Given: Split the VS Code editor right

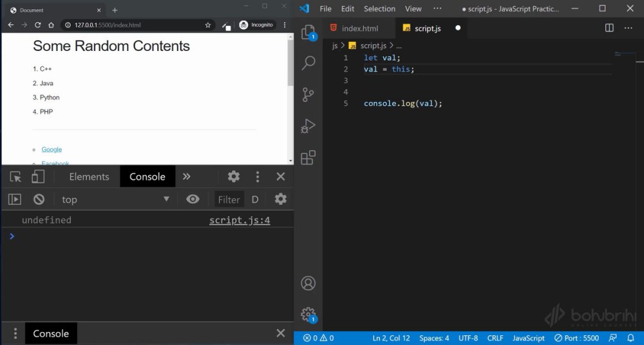Looking at the screenshot, I should [x=609, y=28].
